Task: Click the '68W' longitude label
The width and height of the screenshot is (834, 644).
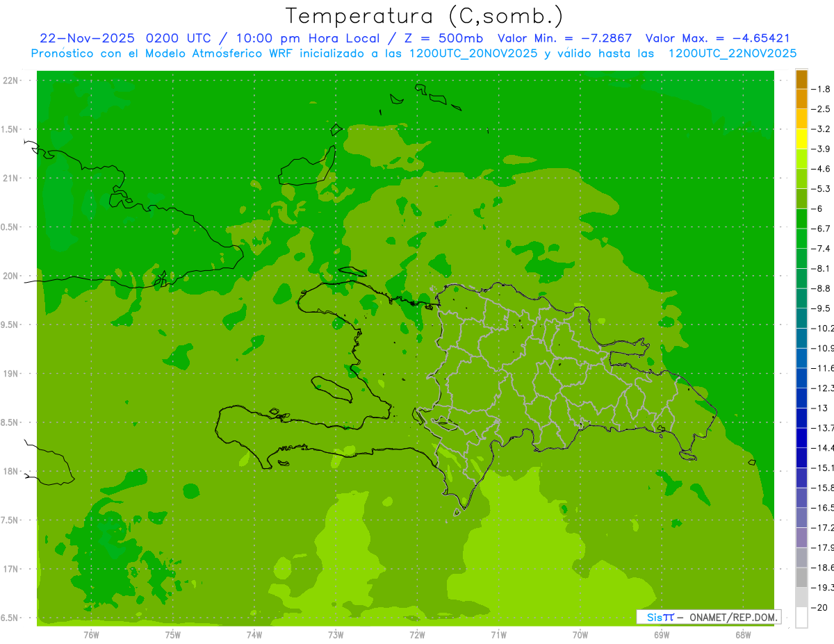Action: [x=743, y=635]
